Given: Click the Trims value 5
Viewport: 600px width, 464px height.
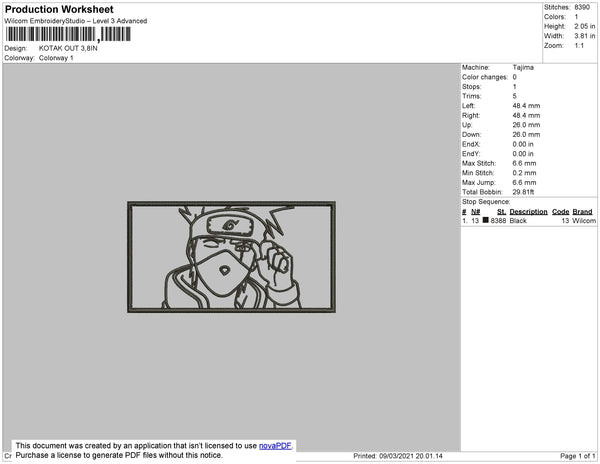Looking at the screenshot, I should point(514,96).
